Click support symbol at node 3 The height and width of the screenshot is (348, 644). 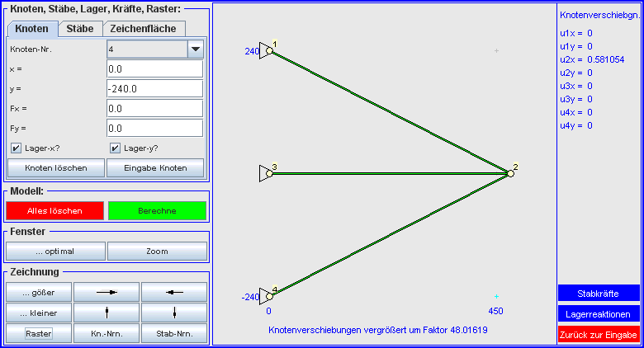pyautogui.click(x=264, y=172)
